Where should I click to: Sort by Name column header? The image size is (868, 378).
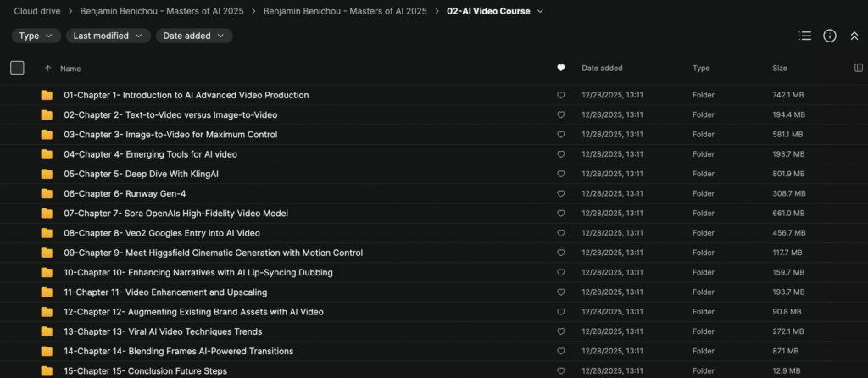(70, 69)
